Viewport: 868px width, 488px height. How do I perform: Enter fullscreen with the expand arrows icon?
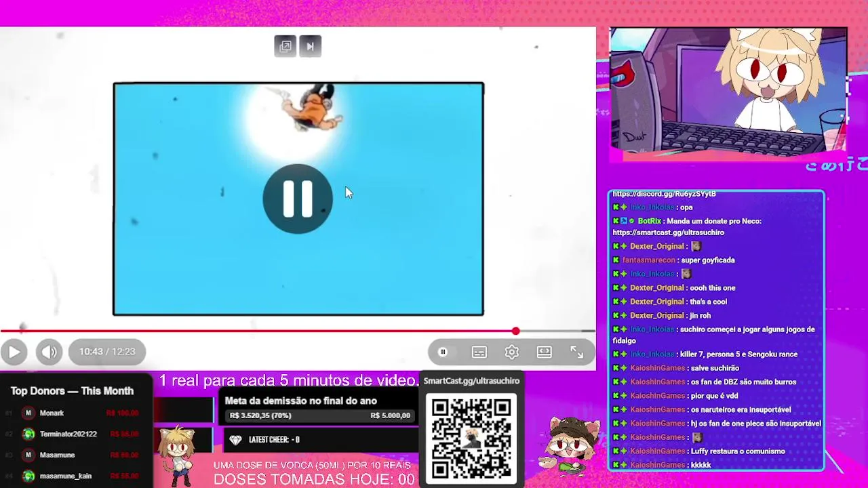coord(576,352)
